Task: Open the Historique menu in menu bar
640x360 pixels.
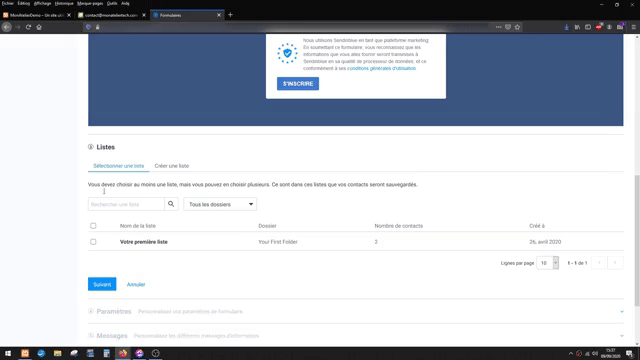Action: [64, 3]
